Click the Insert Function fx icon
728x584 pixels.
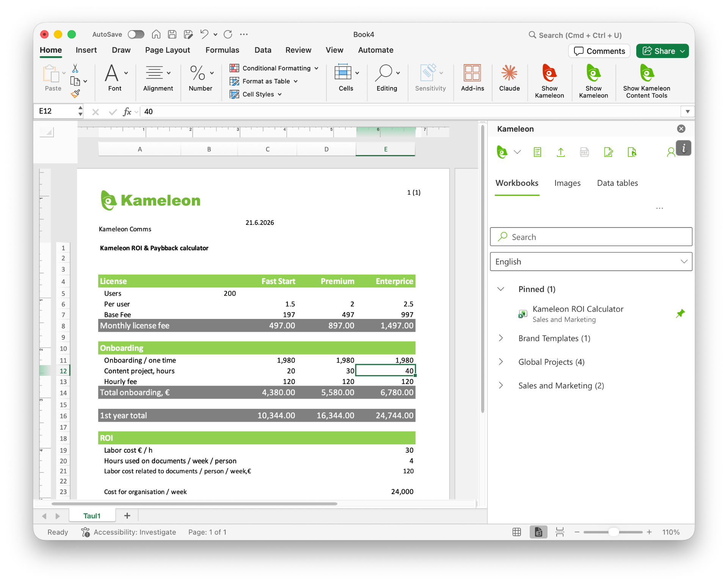[x=127, y=111]
